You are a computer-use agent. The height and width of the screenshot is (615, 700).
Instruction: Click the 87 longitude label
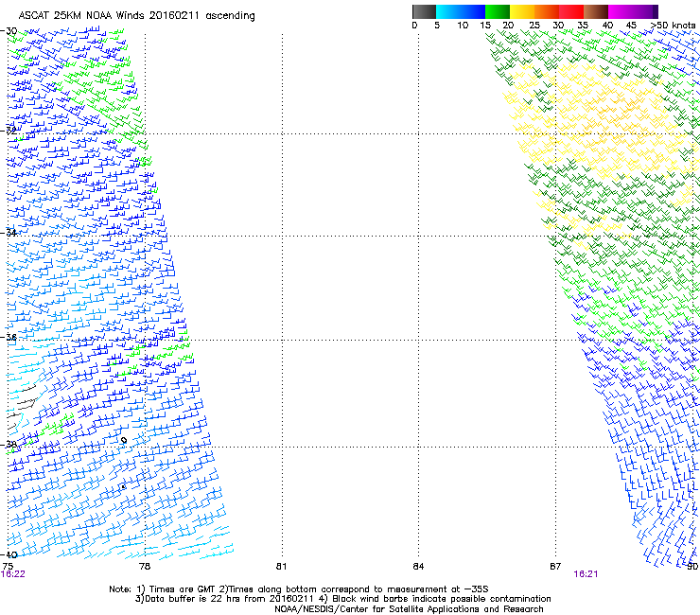[555, 567]
